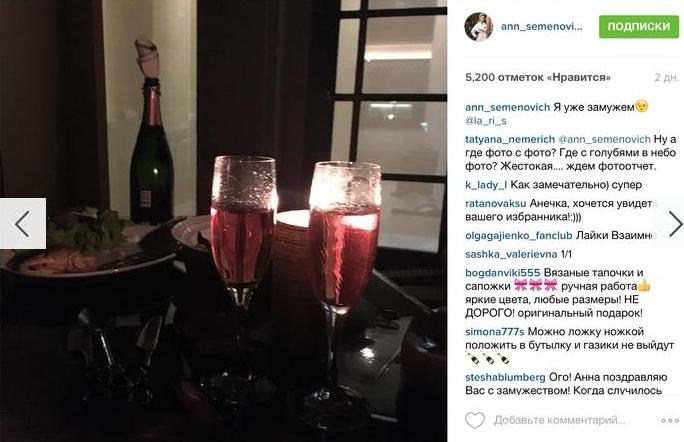
Task: Open steshablumberg commenter profile
Action: coord(505,377)
